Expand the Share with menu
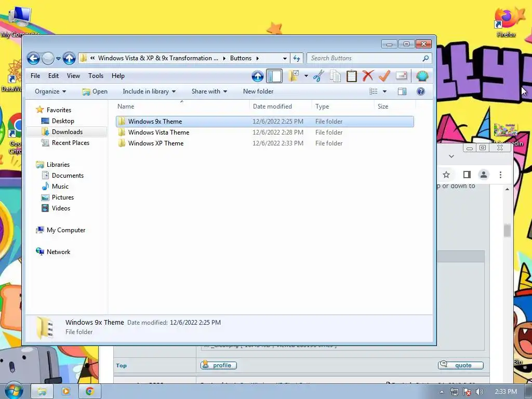The height and width of the screenshot is (399, 532). coord(209,91)
